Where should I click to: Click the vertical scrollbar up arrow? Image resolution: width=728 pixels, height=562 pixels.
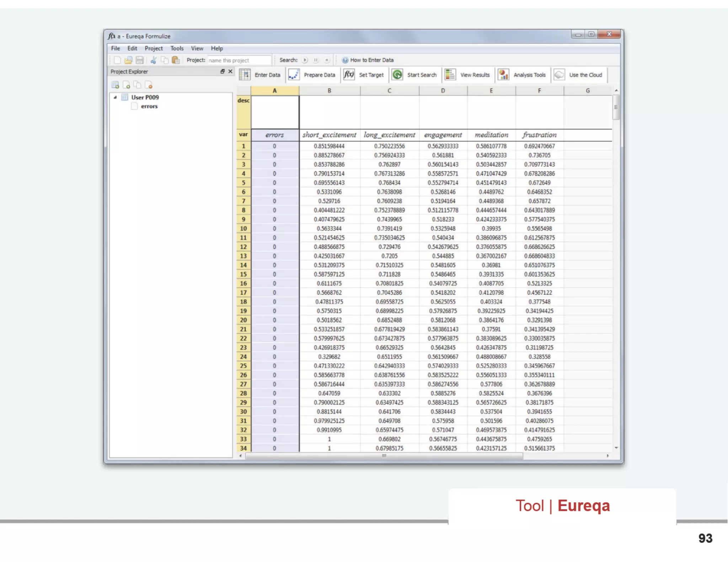[616, 91]
